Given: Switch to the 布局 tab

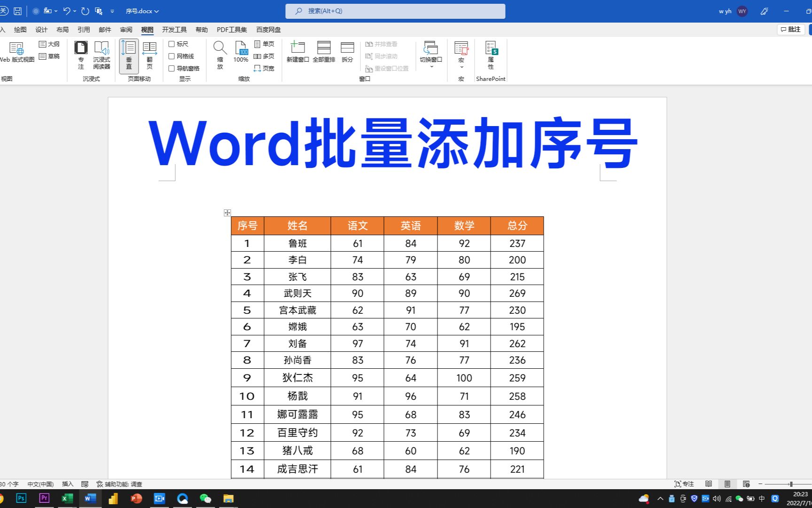Looking at the screenshot, I should 62,30.
